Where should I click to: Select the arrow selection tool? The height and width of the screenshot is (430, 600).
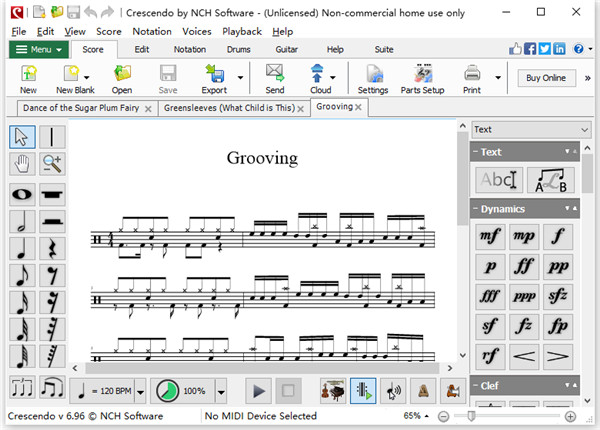(x=22, y=137)
